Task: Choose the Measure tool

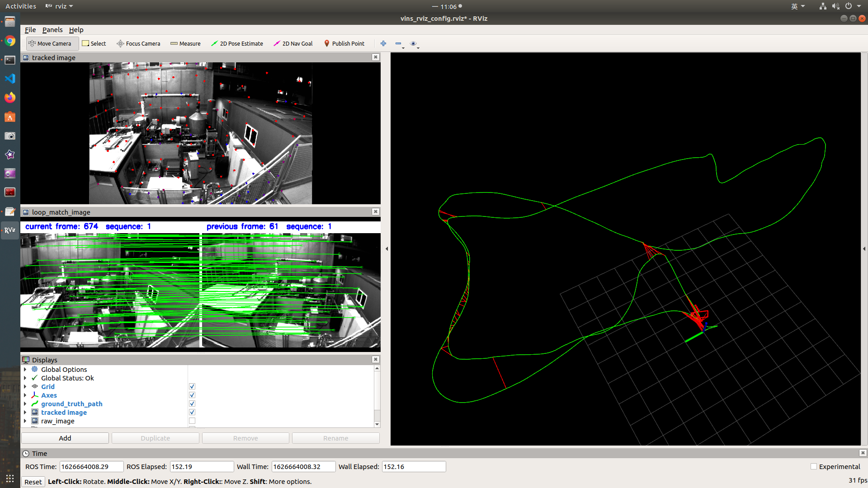Action: point(185,43)
